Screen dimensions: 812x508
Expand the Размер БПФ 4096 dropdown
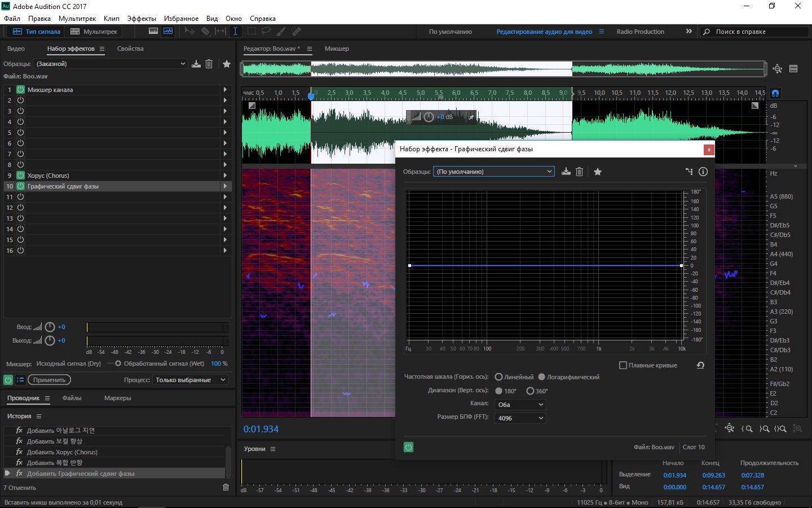click(x=520, y=418)
